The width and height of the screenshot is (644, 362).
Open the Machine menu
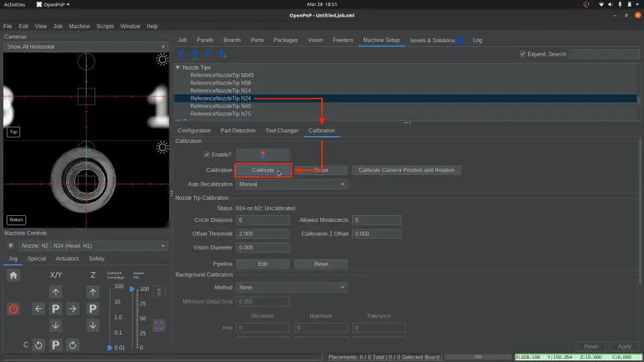79,26
